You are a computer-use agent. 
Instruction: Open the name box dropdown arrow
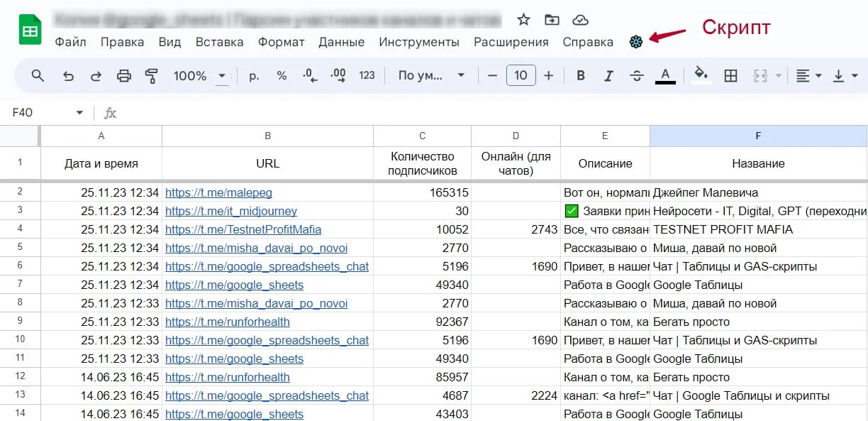click(x=79, y=113)
